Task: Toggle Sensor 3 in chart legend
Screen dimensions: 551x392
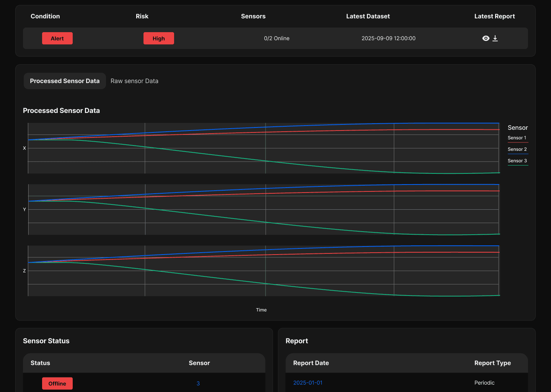Action: point(517,161)
